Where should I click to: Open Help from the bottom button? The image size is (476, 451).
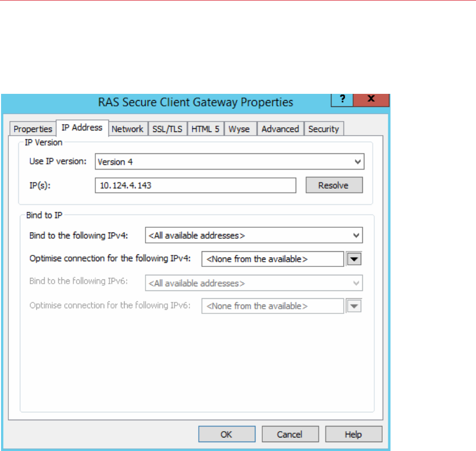[353, 434]
